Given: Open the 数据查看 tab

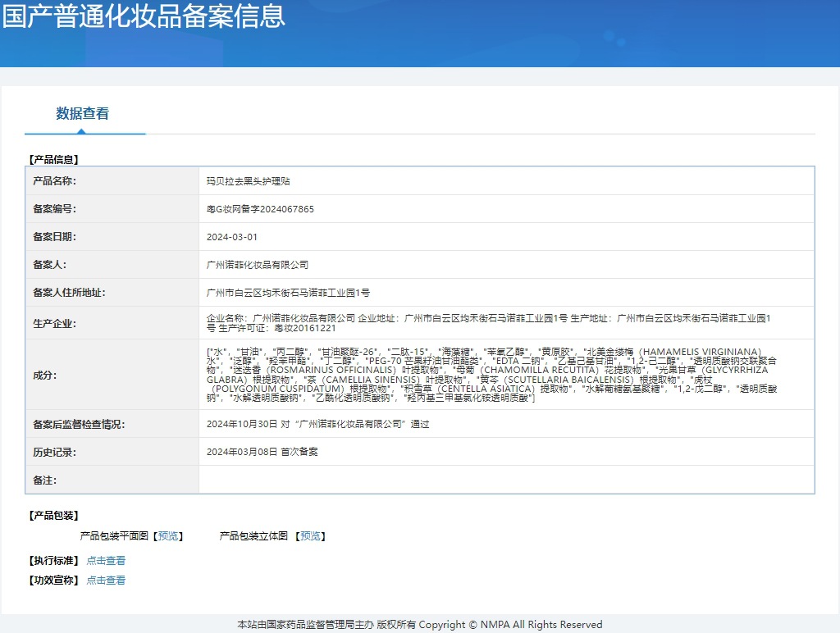Looking at the screenshot, I should click(83, 113).
